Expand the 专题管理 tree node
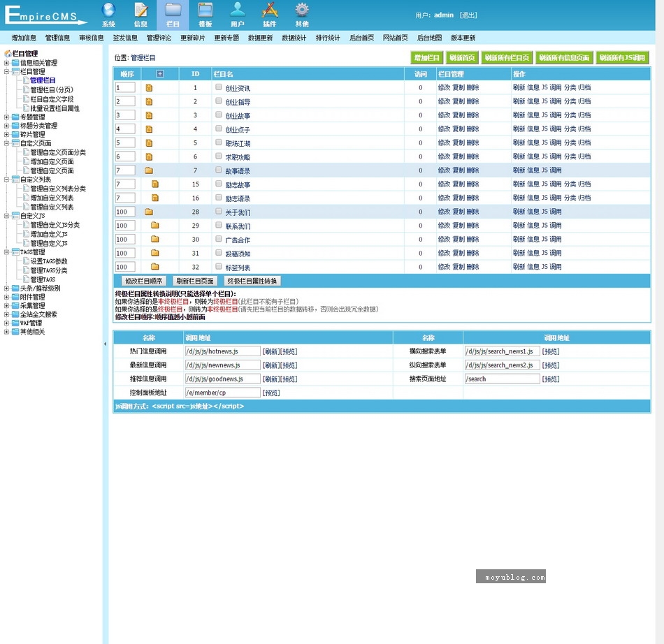The width and height of the screenshot is (664, 644). tap(6, 117)
